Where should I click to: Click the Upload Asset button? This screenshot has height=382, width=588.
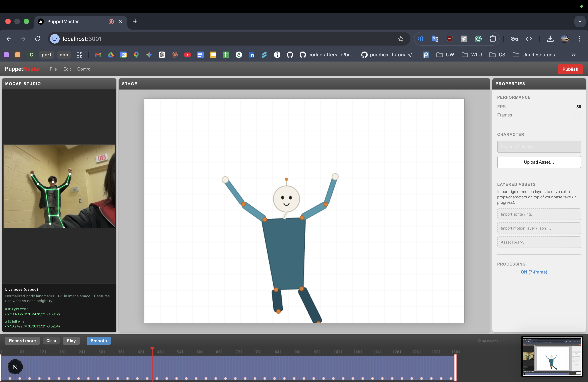(x=539, y=162)
